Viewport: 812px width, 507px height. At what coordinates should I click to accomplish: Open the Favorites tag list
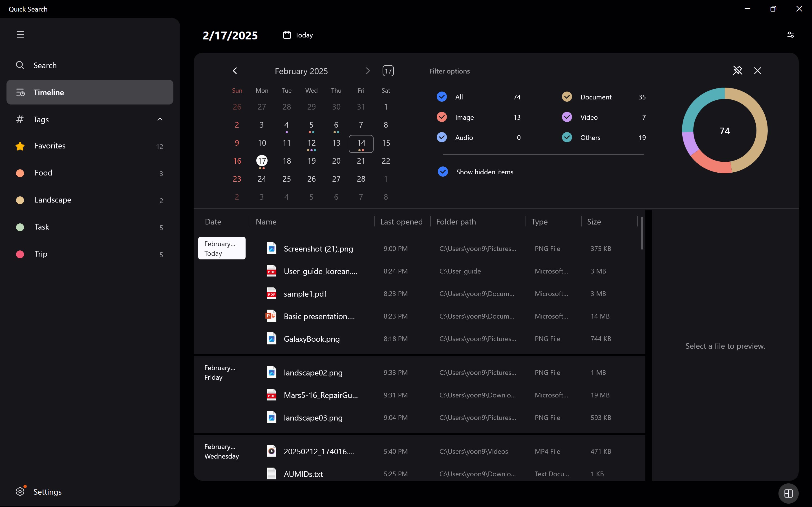click(50, 146)
